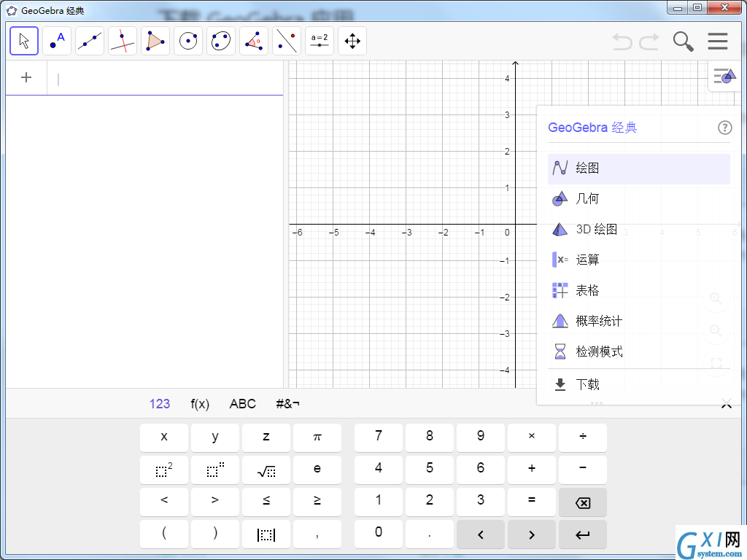Tap the multiplication × key

[532, 437]
